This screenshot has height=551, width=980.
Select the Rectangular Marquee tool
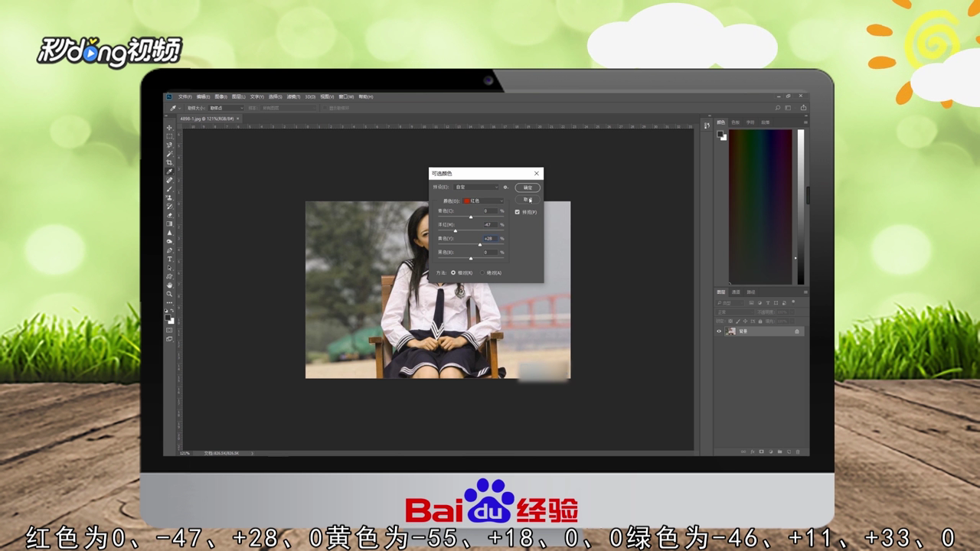tap(171, 136)
